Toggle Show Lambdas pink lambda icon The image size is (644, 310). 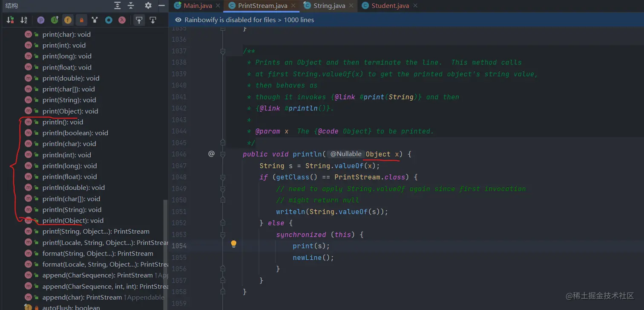coord(122,20)
